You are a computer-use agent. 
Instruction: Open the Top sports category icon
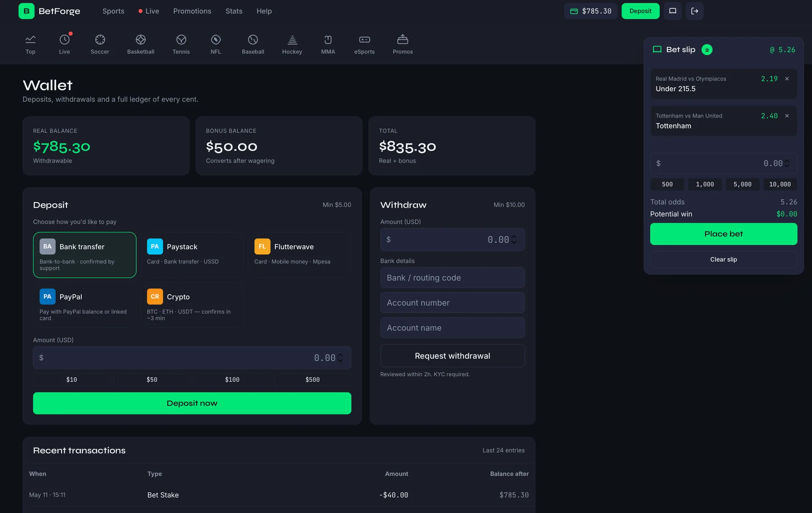coord(30,40)
